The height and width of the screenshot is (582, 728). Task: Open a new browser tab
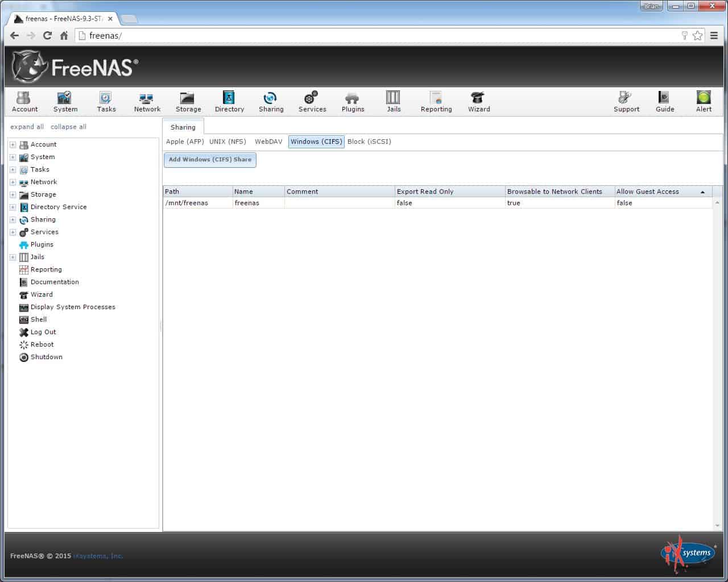(129, 19)
